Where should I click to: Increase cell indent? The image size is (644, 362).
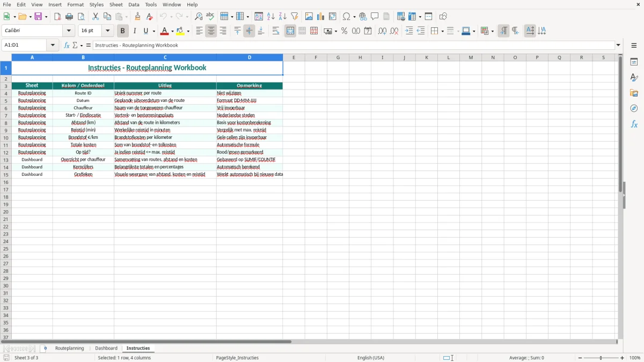pyautogui.click(x=409, y=31)
